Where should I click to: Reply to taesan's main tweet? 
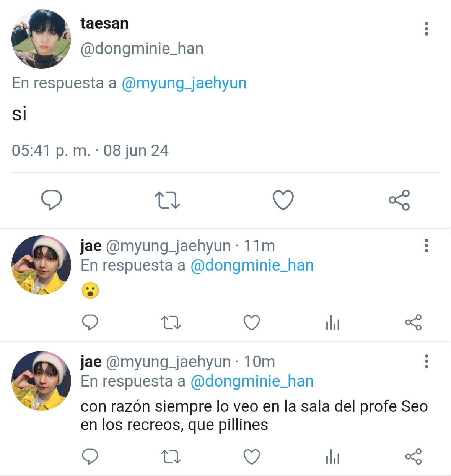[x=52, y=200]
